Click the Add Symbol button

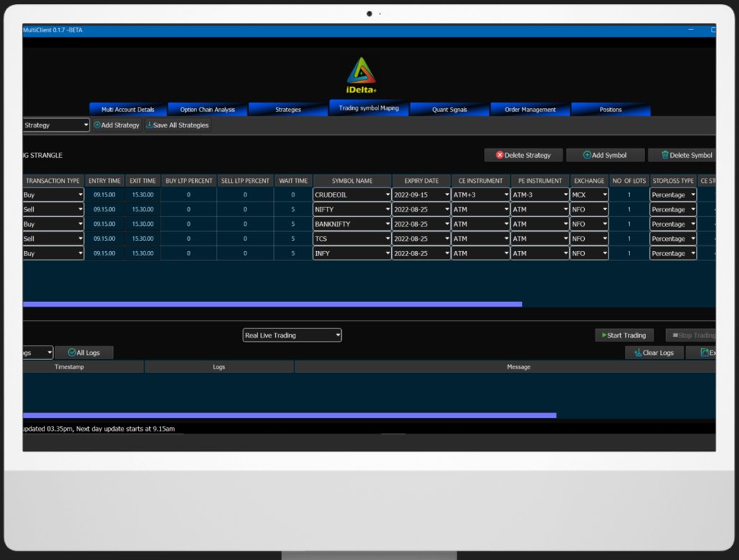pyautogui.click(x=605, y=155)
